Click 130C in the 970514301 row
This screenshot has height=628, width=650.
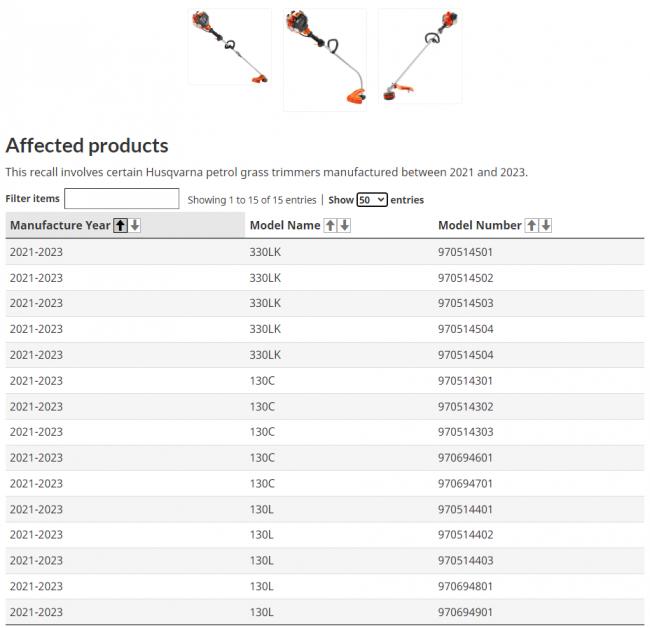[262, 381]
